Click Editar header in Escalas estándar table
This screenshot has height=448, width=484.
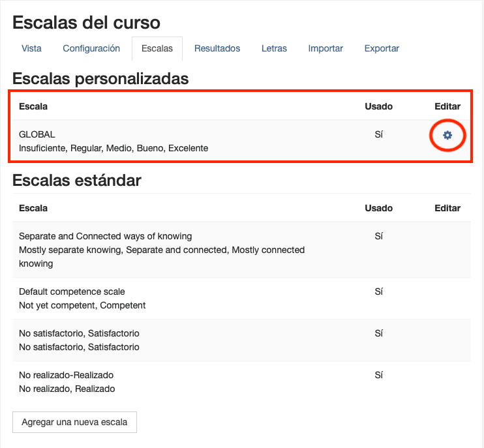coord(447,208)
